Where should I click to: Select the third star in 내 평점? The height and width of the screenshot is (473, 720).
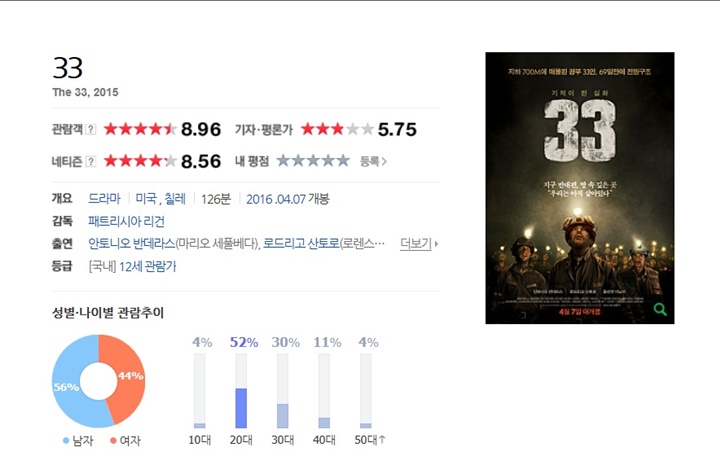(313, 161)
